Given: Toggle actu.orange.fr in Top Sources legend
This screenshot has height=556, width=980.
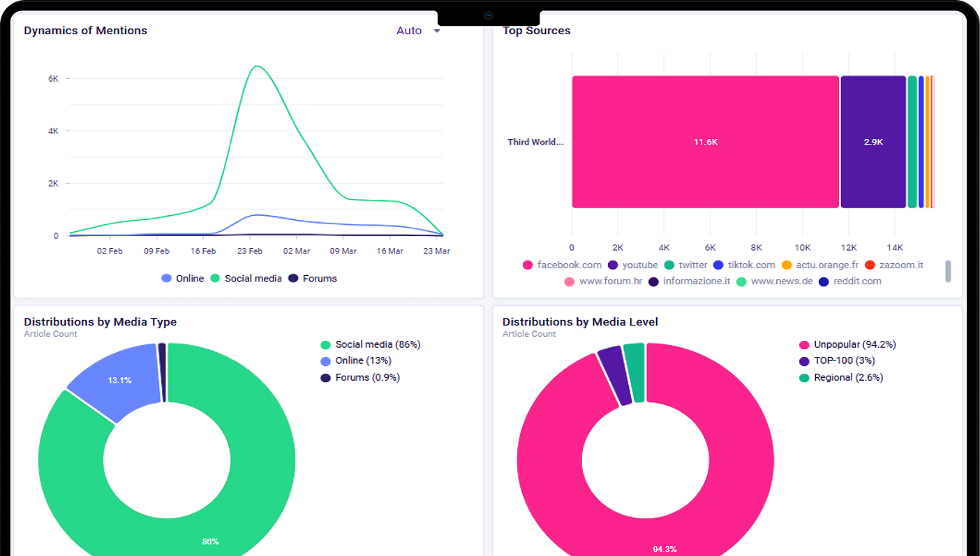Looking at the screenshot, I should 819,265.
